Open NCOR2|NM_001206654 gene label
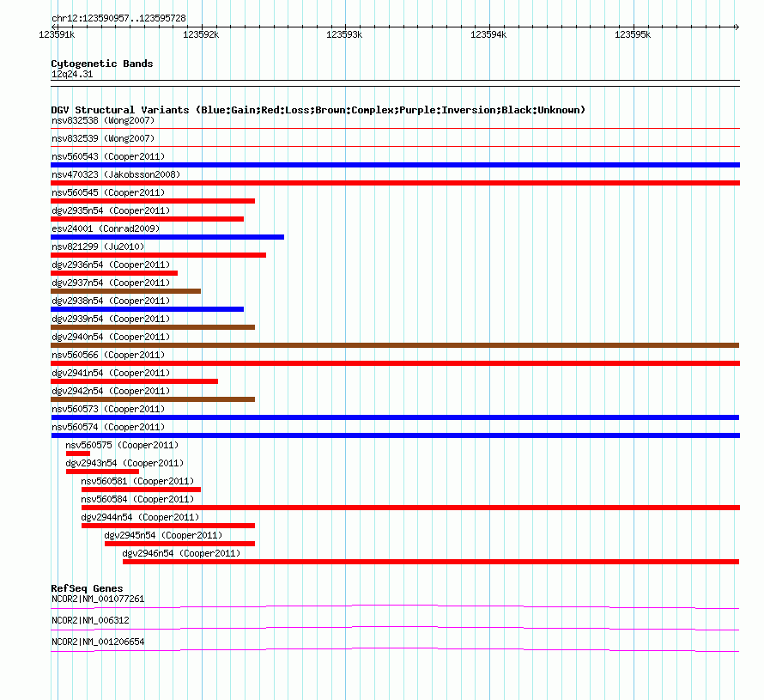This screenshot has width=764, height=700. pyautogui.click(x=98, y=642)
